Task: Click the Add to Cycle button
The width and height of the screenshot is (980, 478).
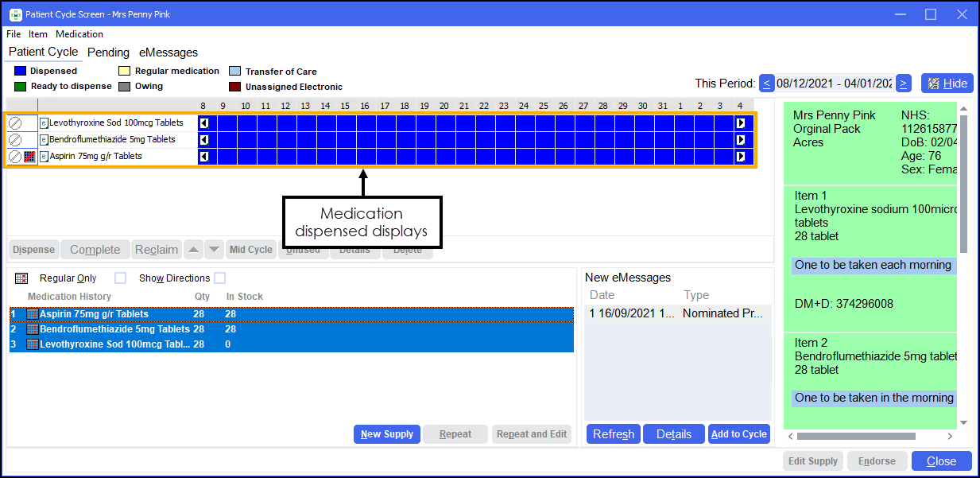Action: 739,434
